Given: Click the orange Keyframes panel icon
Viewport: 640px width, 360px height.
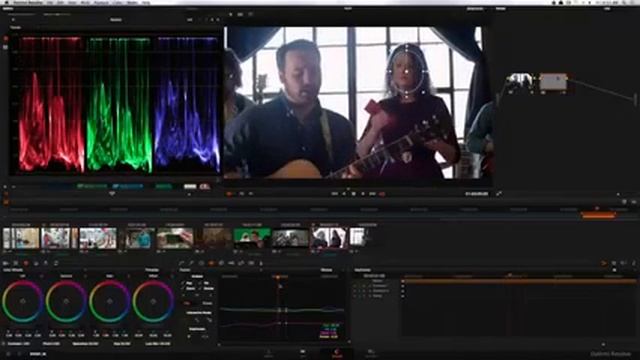Looking at the screenshot, I should [604, 263].
